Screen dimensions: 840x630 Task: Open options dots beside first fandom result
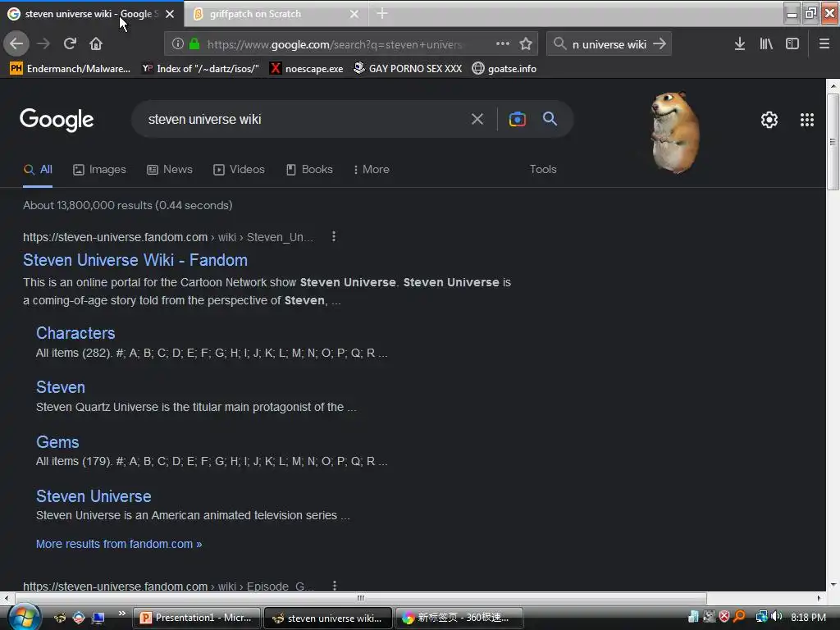point(334,236)
